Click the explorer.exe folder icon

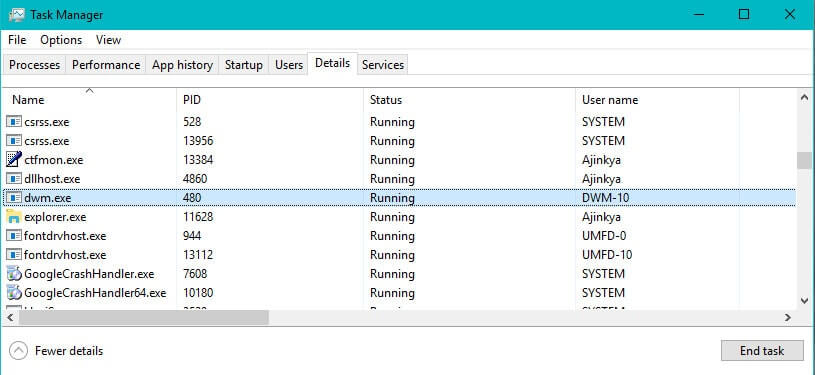click(x=14, y=217)
